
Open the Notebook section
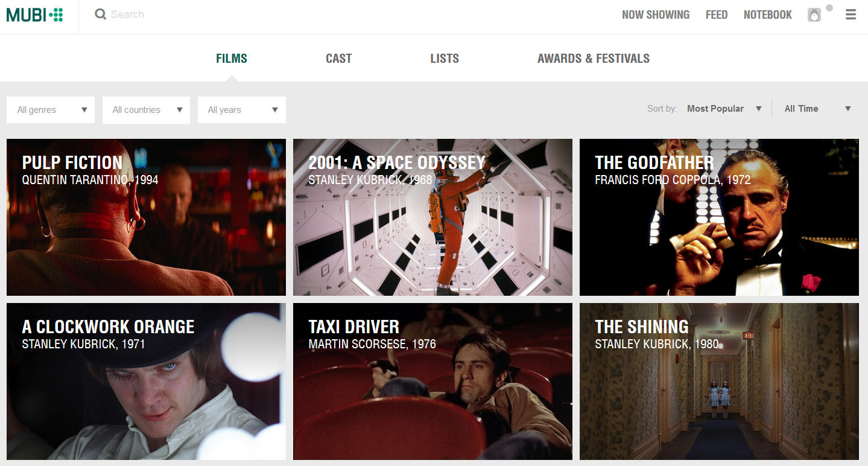768,14
